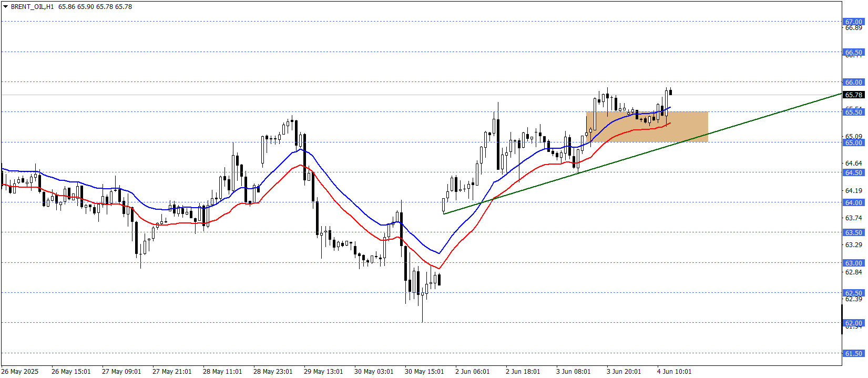The height and width of the screenshot is (378, 868).
Task: Click the 63.00 price level label
Action: 853,263
